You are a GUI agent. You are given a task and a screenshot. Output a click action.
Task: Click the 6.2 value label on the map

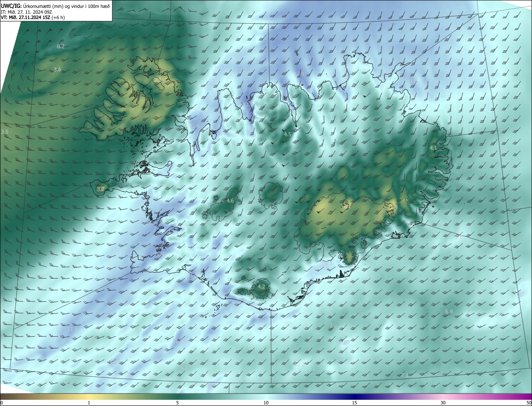pyautogui.click(x=61, y=46)
